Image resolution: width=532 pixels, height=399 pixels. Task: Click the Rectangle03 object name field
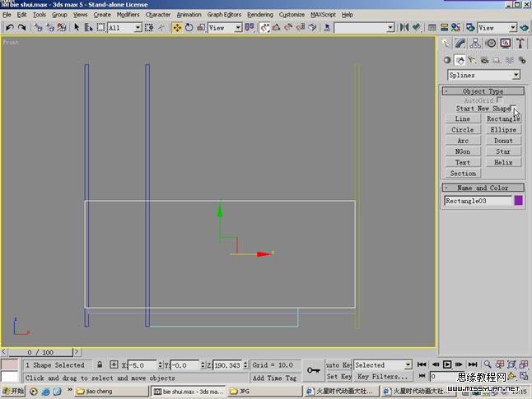(478, 201)
